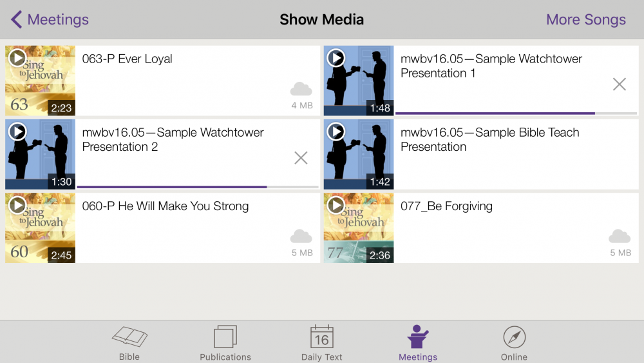Screen dimensions: 644x363
Task: Select the Sample Watchtower Presentation 2 thumbnail
Action: coord(40,154)
